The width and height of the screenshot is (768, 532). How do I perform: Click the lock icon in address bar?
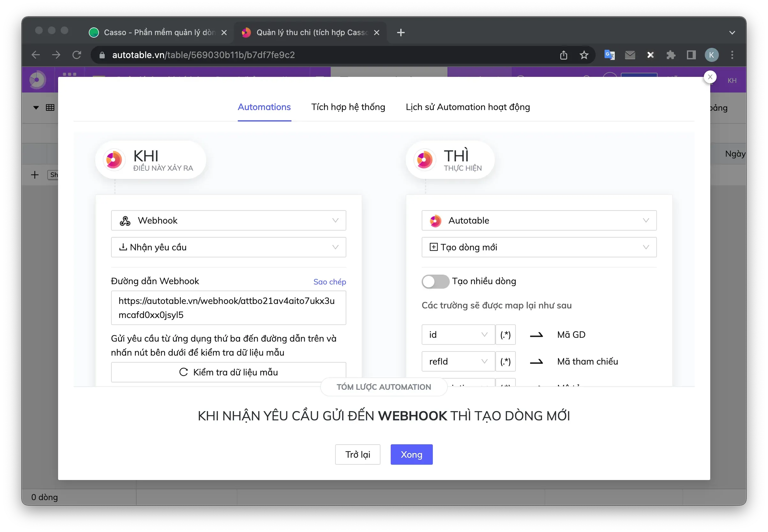click(102, 55)
